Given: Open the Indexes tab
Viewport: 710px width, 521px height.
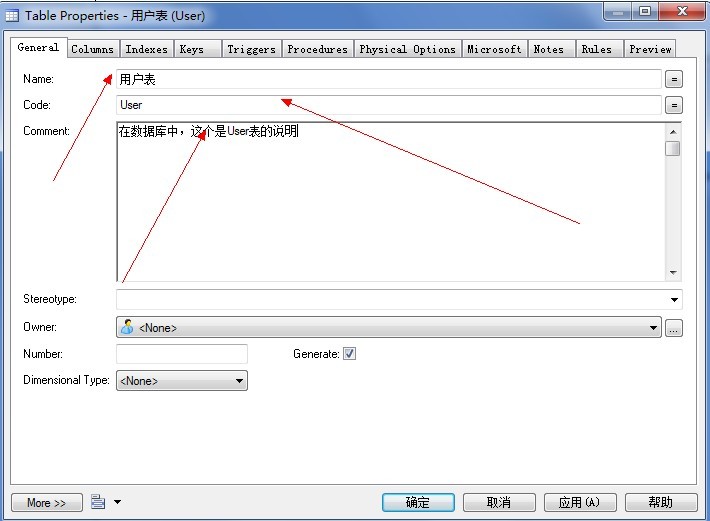Looking at the screenshot, I should click(x=146, y=49).
